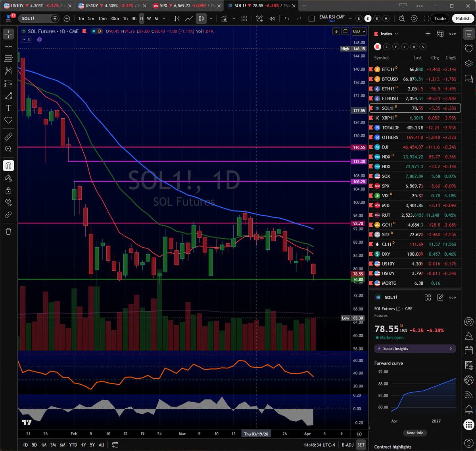Open watchlist more options menu

tap(453, 34)
